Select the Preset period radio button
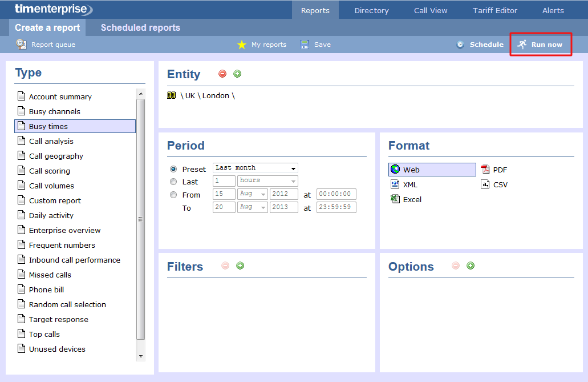Image resolution: width=588 pixels, height=382 pixels. pos(173,169)
